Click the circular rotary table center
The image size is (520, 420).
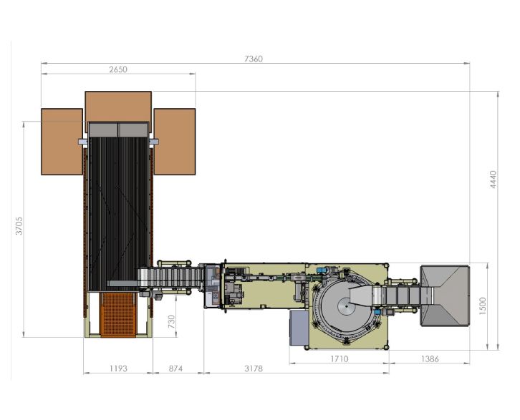coord(347,308)
